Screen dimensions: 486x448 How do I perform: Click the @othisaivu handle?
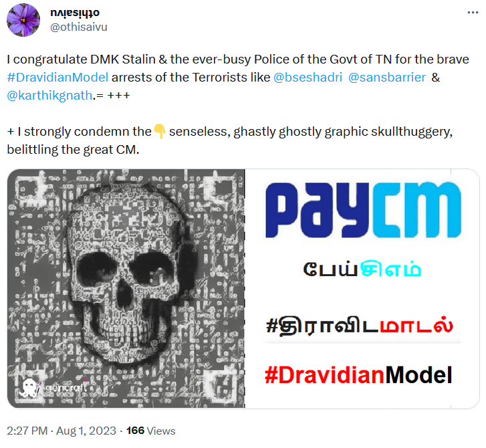79,27
